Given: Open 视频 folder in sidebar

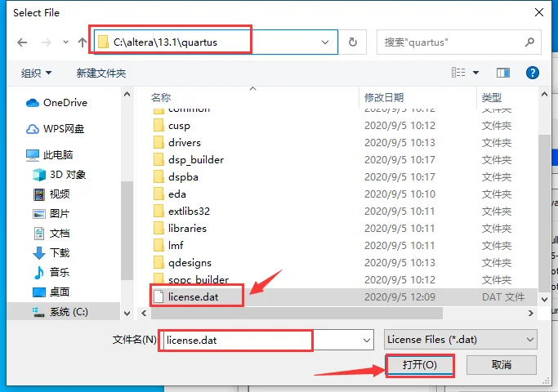Looking at the screenshot, I should pyautogui.click(x=51, y=194).
